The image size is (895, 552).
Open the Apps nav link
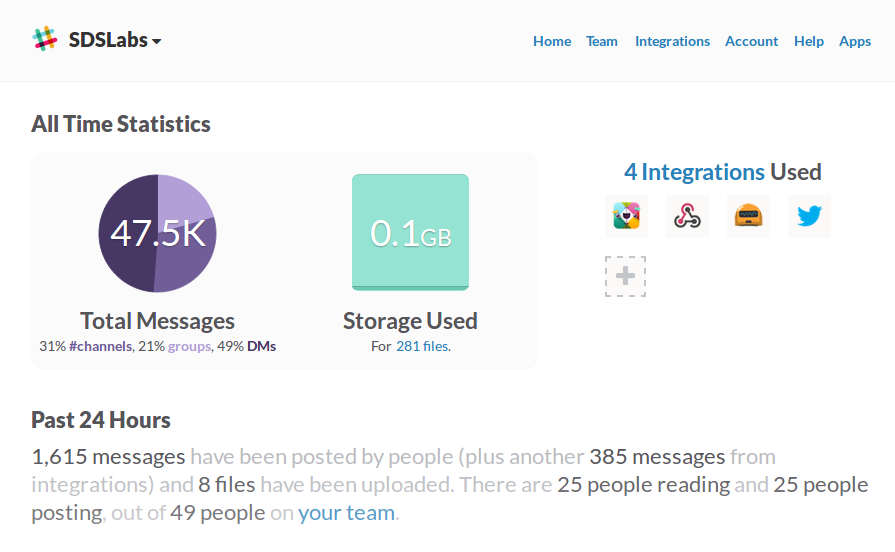click(x=854, y=41)
